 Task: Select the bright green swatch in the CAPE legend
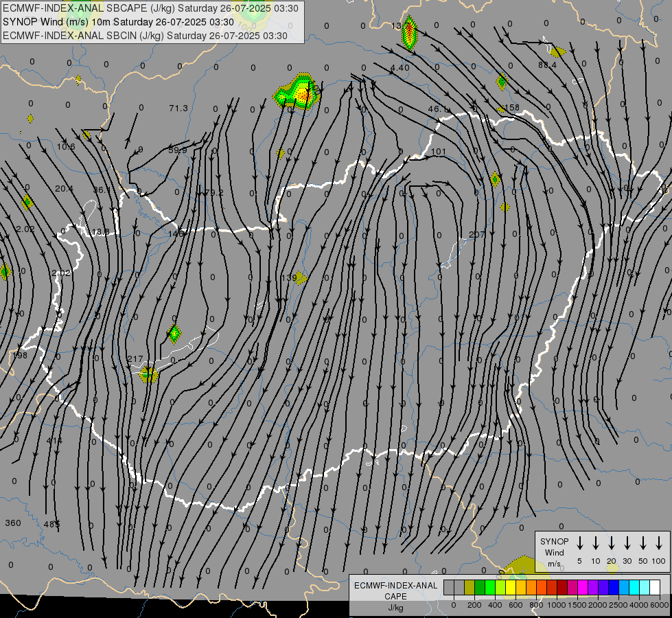(490, 587)
